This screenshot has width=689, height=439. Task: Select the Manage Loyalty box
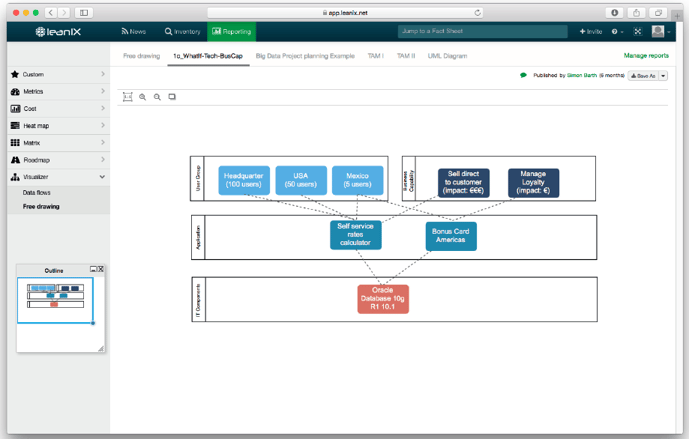tap(533, 182)
